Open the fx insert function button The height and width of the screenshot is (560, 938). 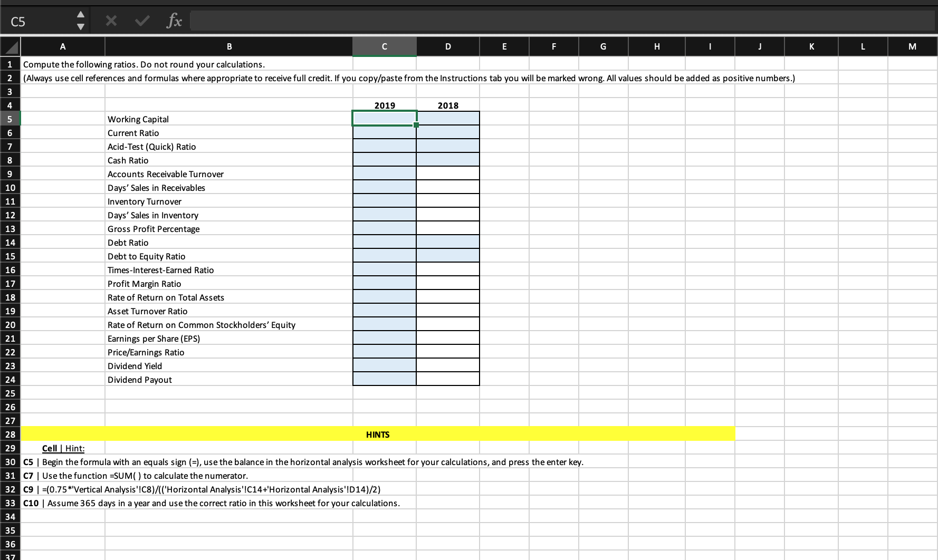click(174, 21)
